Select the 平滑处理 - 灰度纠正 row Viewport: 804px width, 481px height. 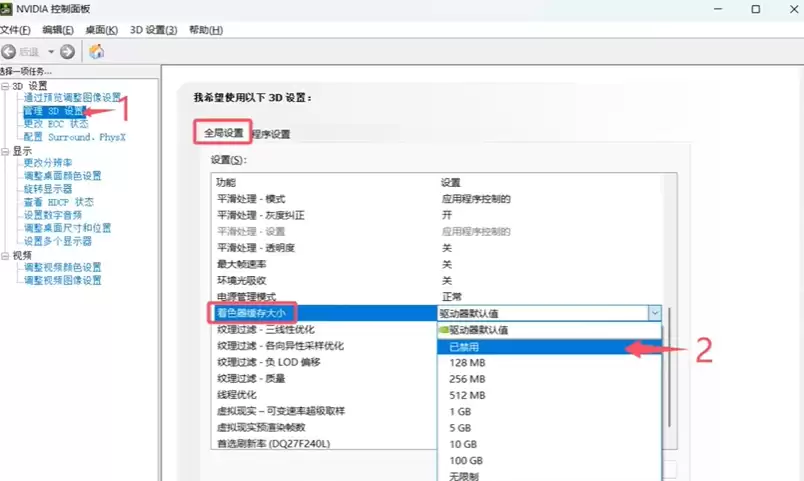(436, 215)
